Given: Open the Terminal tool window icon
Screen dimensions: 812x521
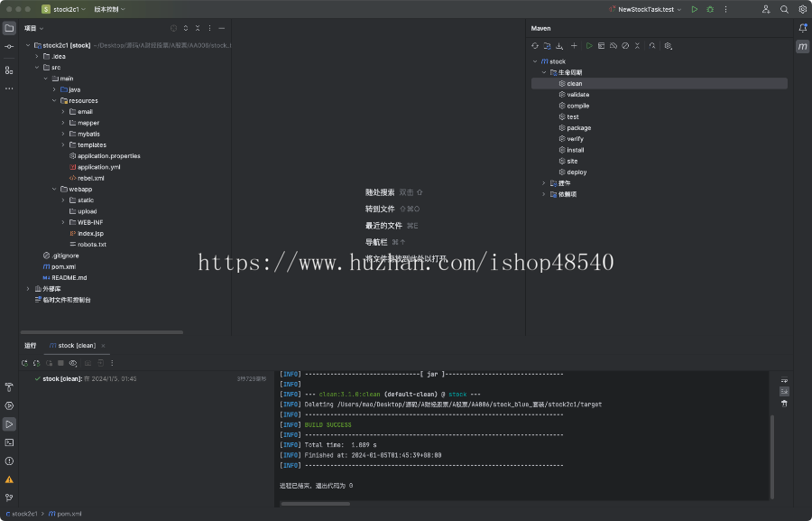Looking at the screenshot, I should (9, 442).
